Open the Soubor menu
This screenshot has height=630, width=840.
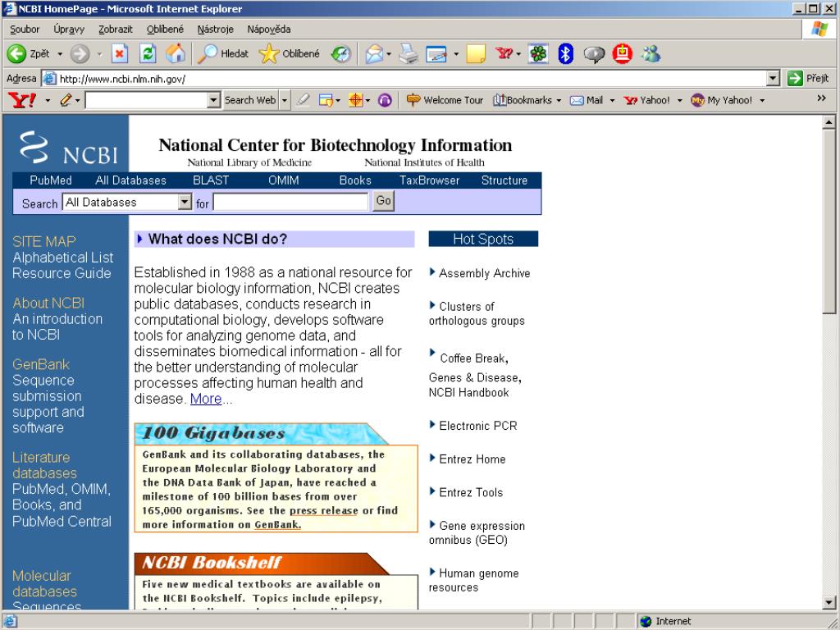point(25,30)
